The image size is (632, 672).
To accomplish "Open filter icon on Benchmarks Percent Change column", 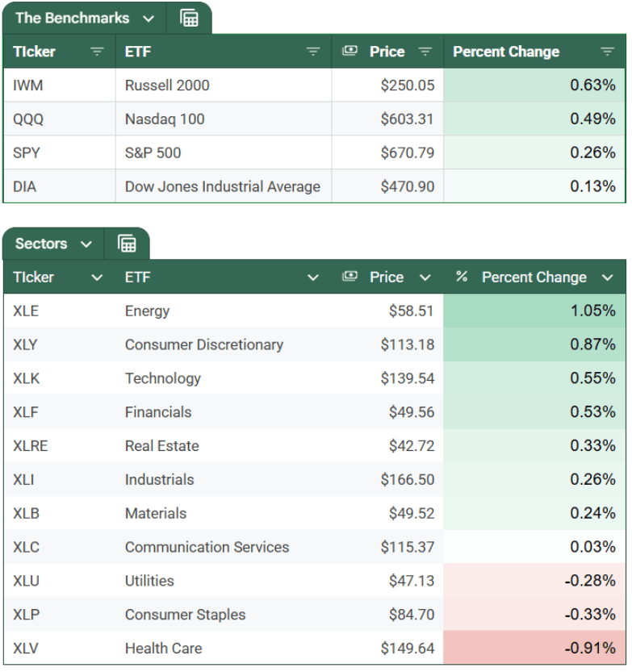I will [x=608, y=52].
